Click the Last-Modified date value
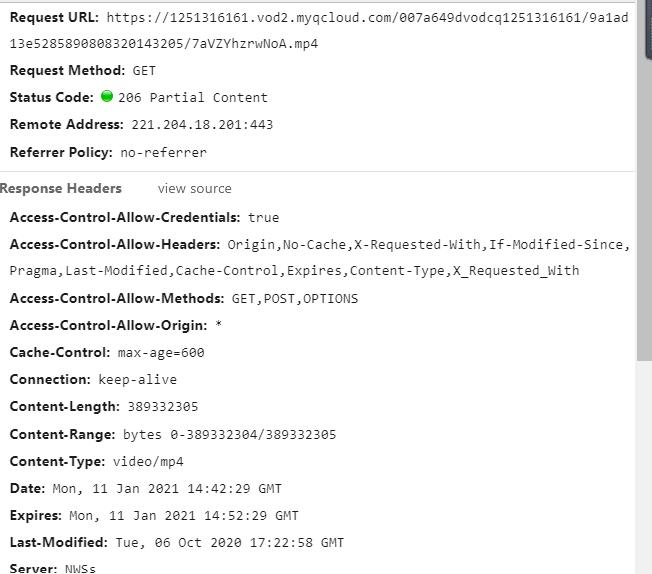Viewport: 652px width, 574px height. pos(230,542)
